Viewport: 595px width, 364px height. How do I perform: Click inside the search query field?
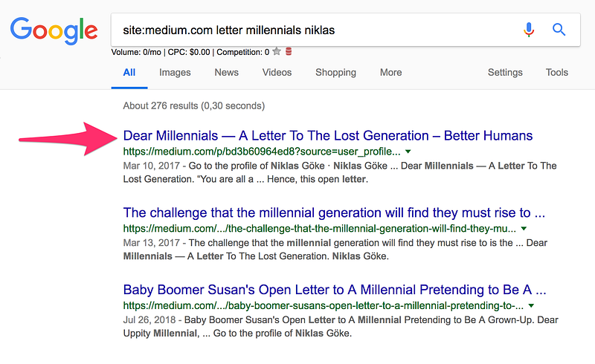(x=312, y=30)
